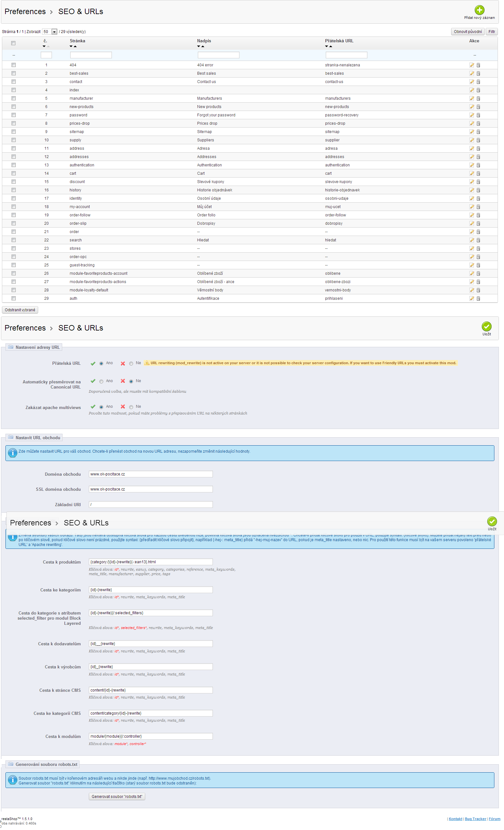Sort Nadpis column ascending with up arrow

coord(203,46)
